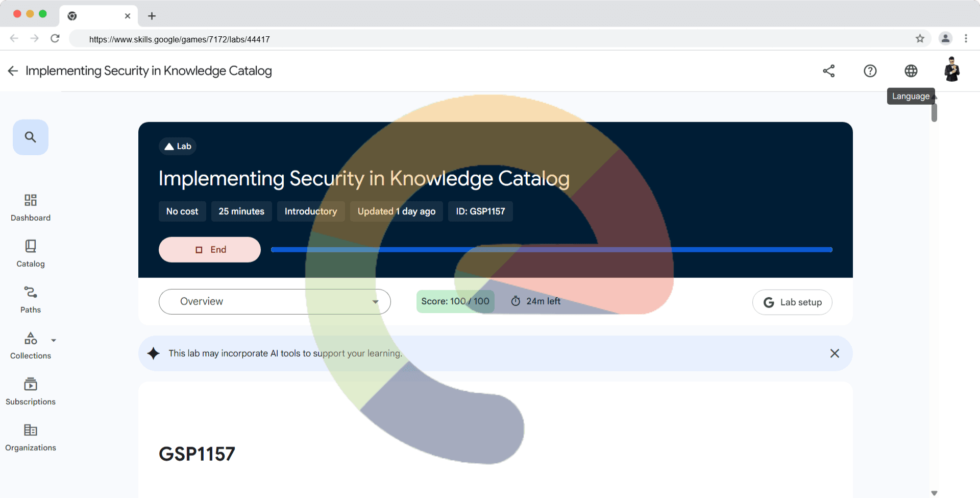Image resolution: width=980 pixels, height=498 pixels.
Task: Click the URL address bar
Action: [500, 39]
